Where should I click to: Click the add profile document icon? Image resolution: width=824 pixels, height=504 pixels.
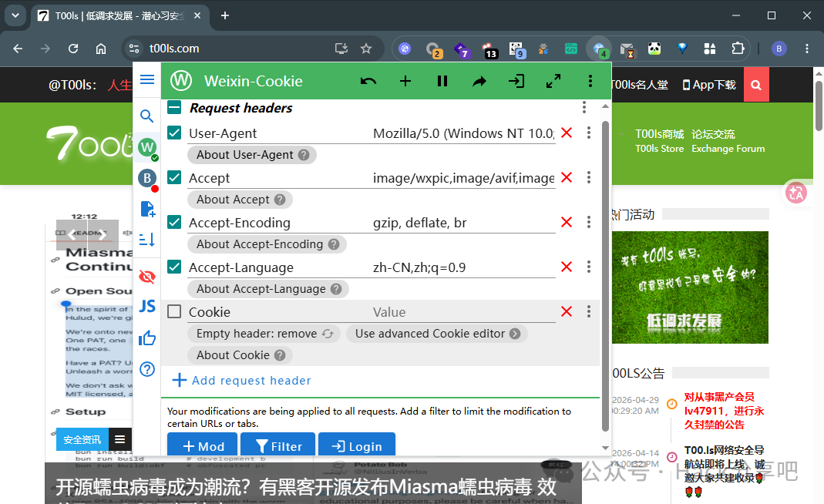[148, 209]
